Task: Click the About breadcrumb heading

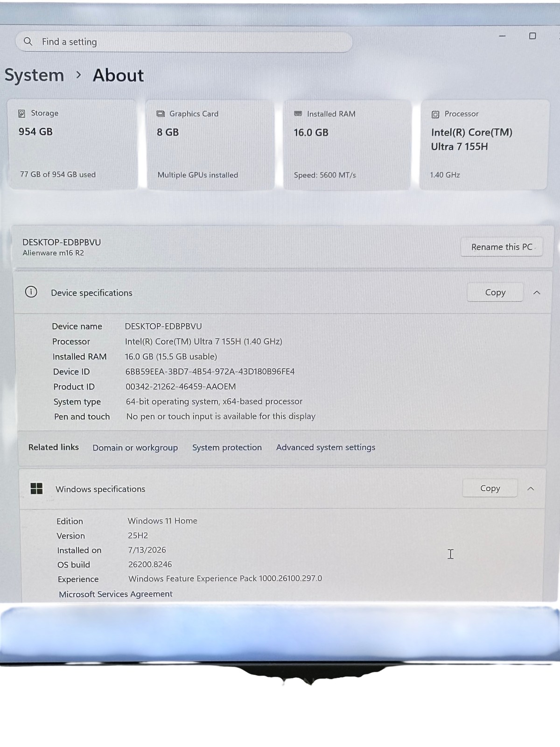Action: click(118, 75)
